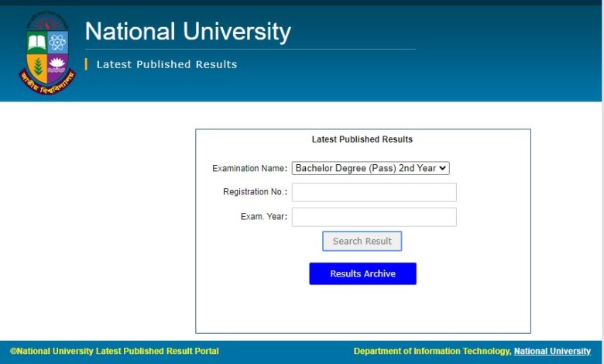Click the wheat stalk symbol in the crest
604x364 pixels.
click(38, 65)
